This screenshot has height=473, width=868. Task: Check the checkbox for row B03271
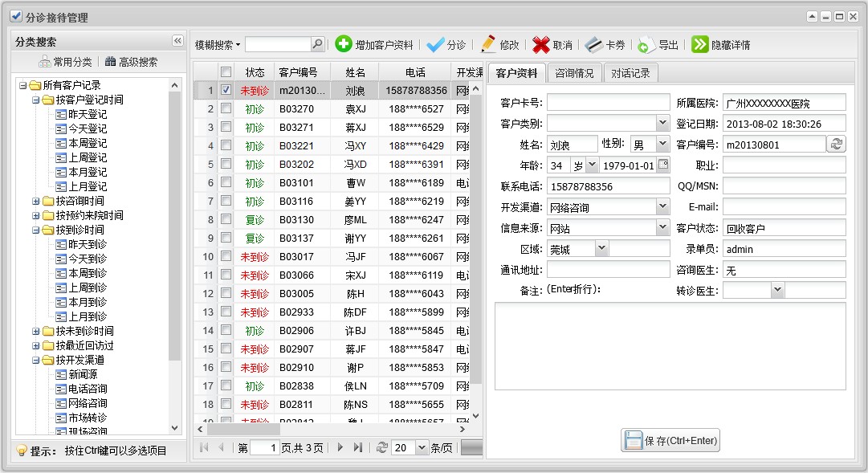226,127
